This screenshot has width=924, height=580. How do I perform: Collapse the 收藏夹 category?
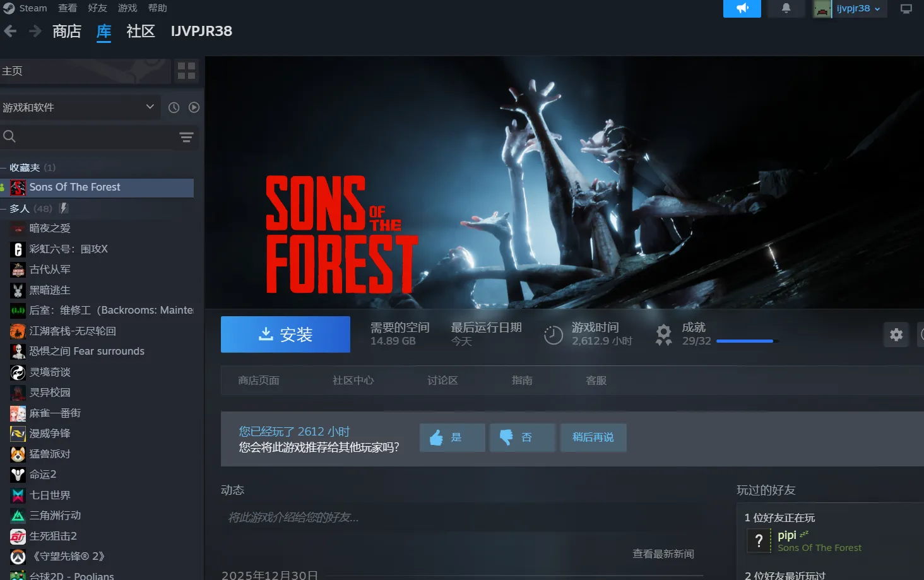click(x=4, y=168)
